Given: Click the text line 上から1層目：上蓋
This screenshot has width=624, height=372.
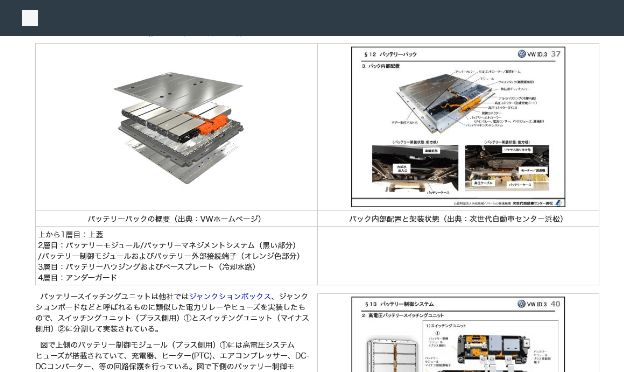Looking at the screenshot, I should [71, 234].
